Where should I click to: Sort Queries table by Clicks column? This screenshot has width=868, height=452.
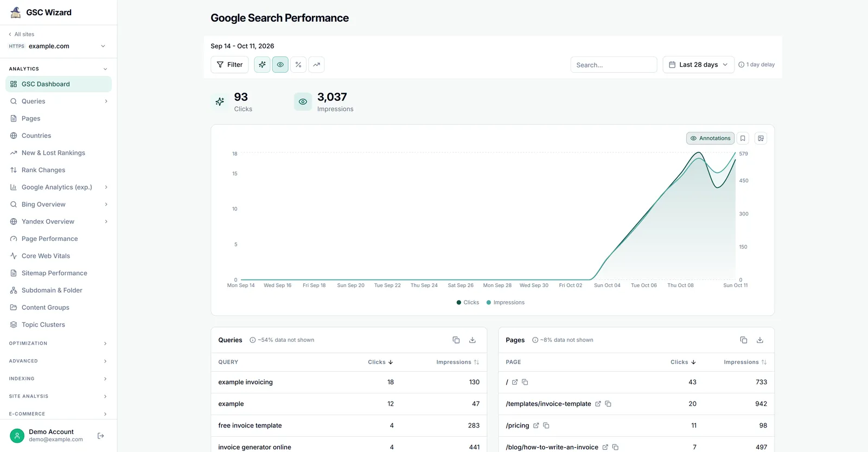(380, 362)
